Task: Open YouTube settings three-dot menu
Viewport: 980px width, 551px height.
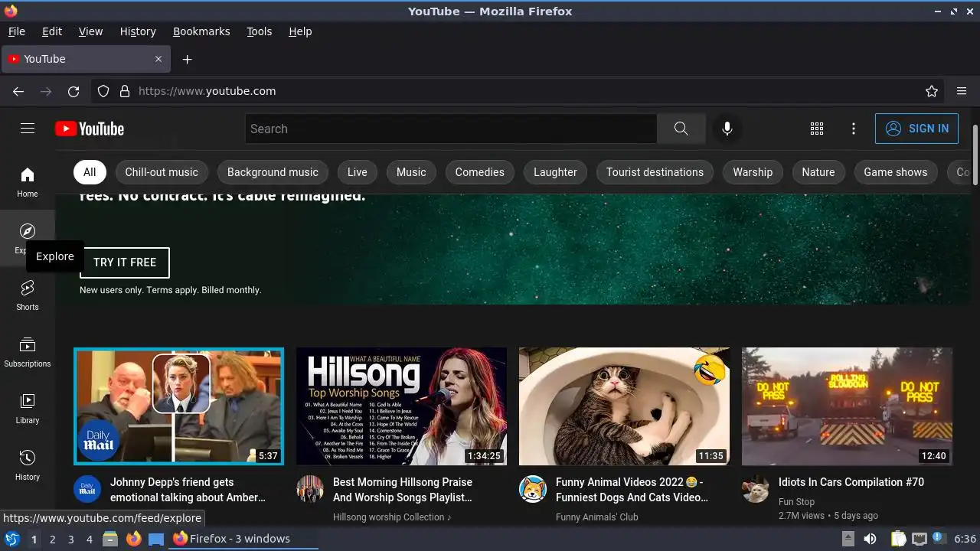Action: tap(854, 129)
